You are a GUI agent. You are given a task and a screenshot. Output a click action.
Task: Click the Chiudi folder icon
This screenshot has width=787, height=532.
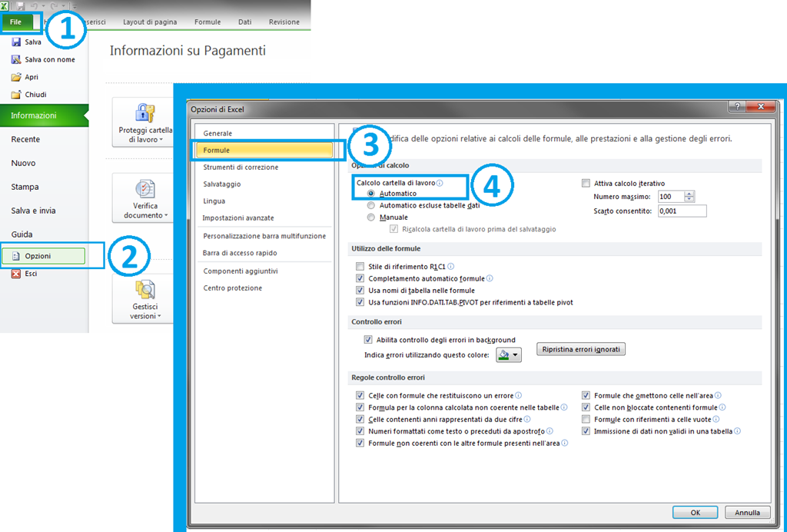pos(16,95)
